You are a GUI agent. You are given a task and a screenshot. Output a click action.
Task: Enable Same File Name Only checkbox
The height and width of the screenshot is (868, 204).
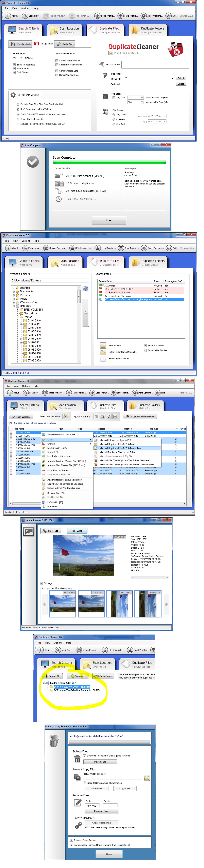tap(57, 61)
